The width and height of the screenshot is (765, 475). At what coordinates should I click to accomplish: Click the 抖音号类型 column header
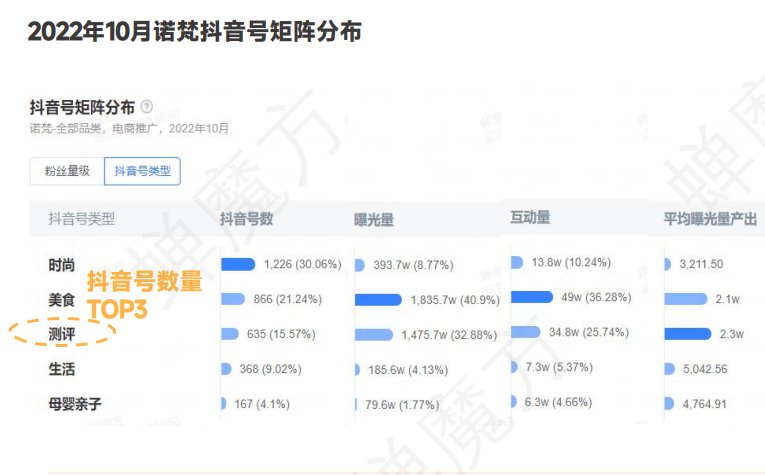click(x=81, y=219)
